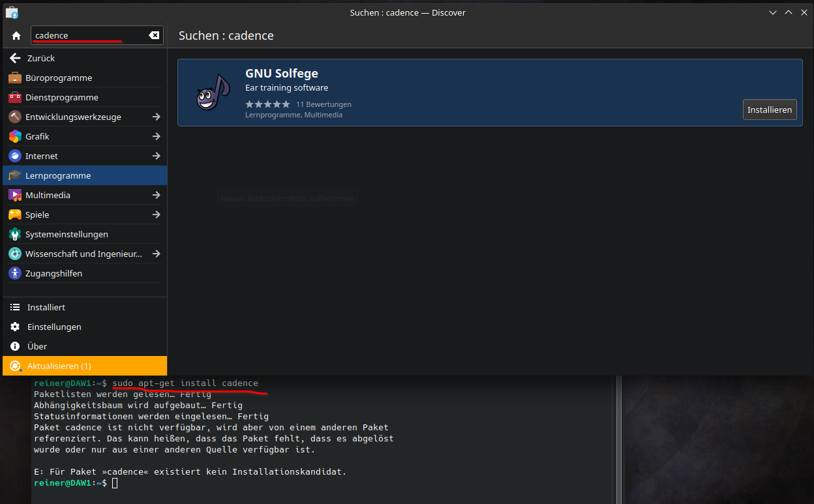The width and height of the screenshot is (814, 504).
Task: Focus the search field containing cadence
Action: pos(89,35)
